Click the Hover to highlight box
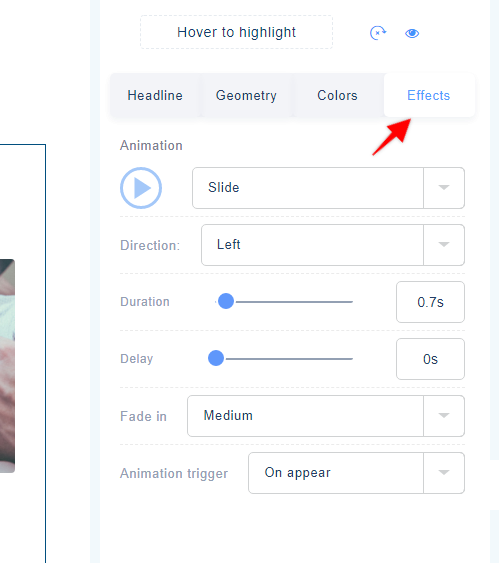The height and width of the screenshot is (563, 499). click(236, 32)
